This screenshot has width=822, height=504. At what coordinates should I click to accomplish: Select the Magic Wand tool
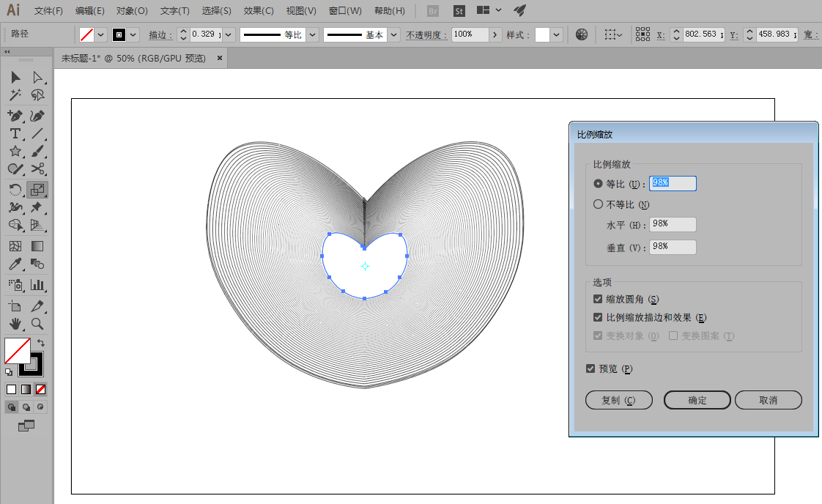click(15, 95)
